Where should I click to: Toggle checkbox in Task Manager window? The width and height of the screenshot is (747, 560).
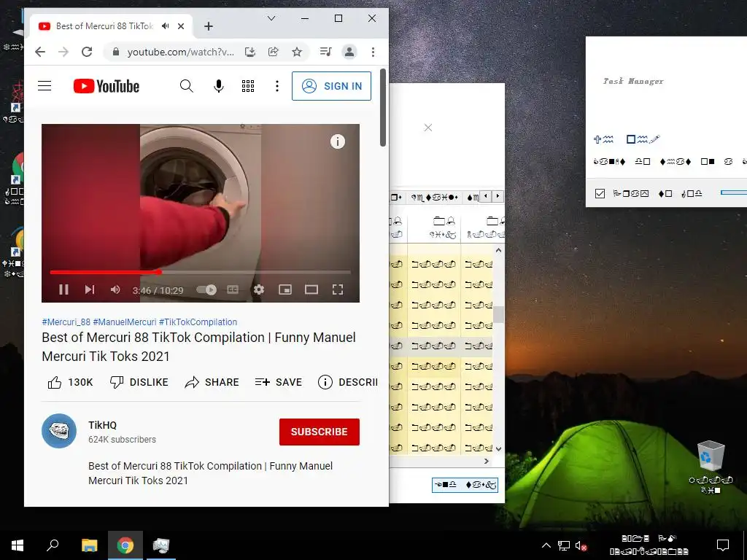pos(600,193)
